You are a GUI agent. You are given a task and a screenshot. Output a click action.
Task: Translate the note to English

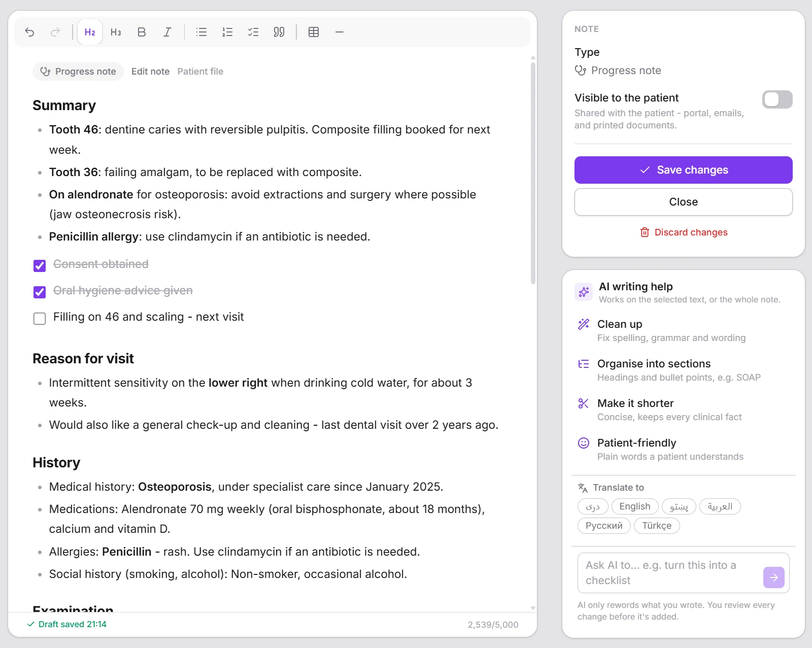click(635, 506)
